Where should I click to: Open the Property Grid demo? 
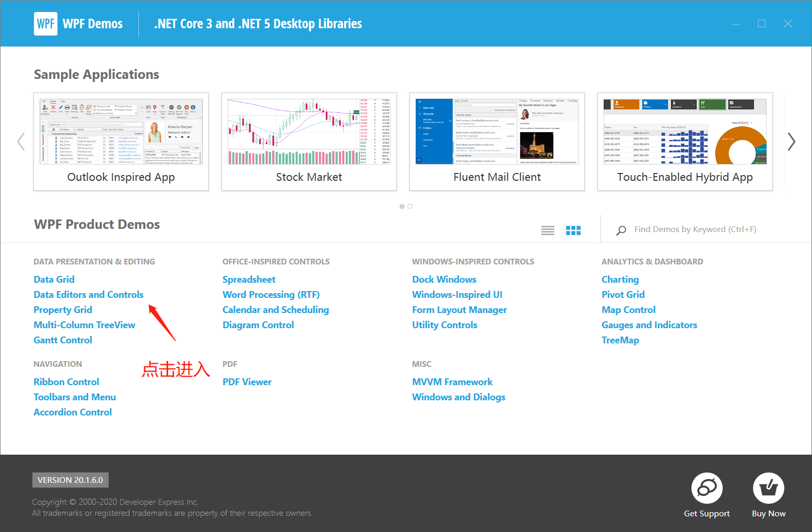coord(63,310)
